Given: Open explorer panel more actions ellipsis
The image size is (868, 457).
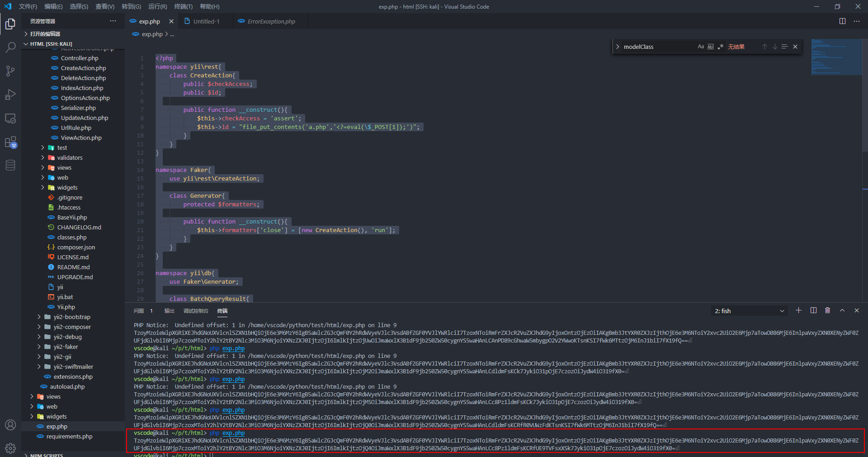Looking at the screenshot, I should [x=113, y=21].
